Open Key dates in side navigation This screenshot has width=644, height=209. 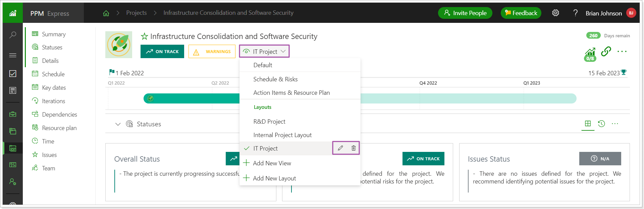click(49, 87)
